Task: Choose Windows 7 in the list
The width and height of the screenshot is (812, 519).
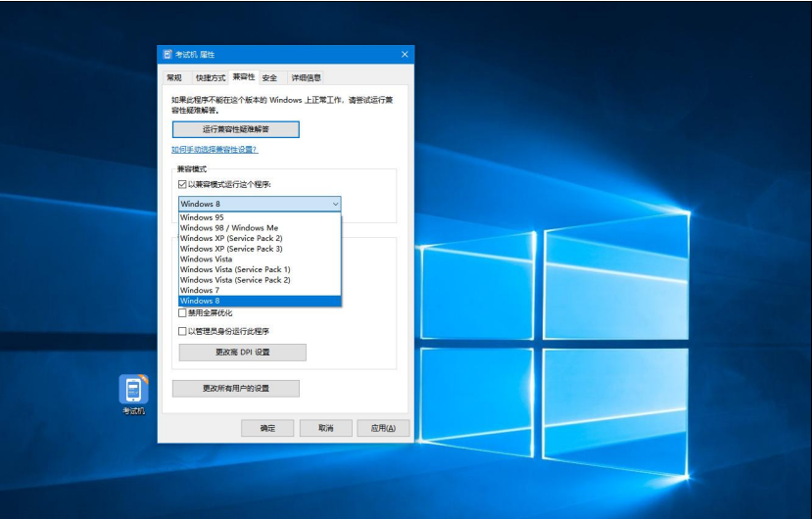Action: (x=260, y=290)
